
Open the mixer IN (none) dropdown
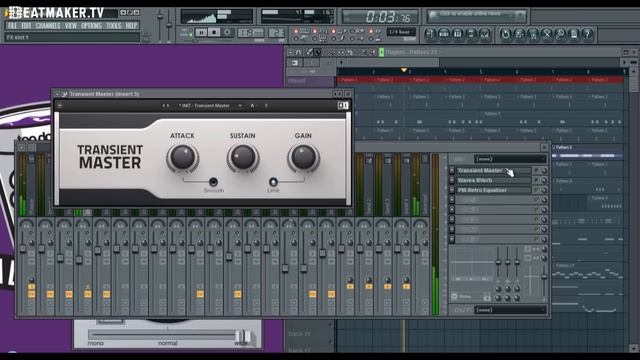click(510, 159)
